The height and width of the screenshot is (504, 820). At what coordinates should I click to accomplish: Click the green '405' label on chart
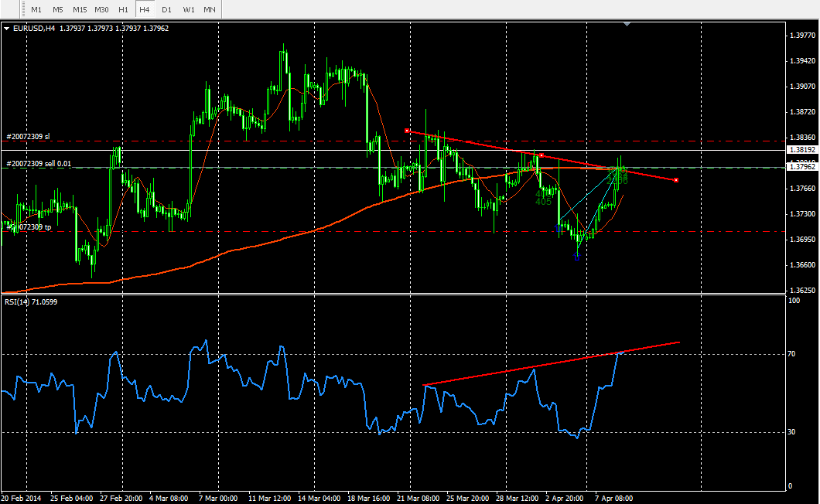[543, 202]
